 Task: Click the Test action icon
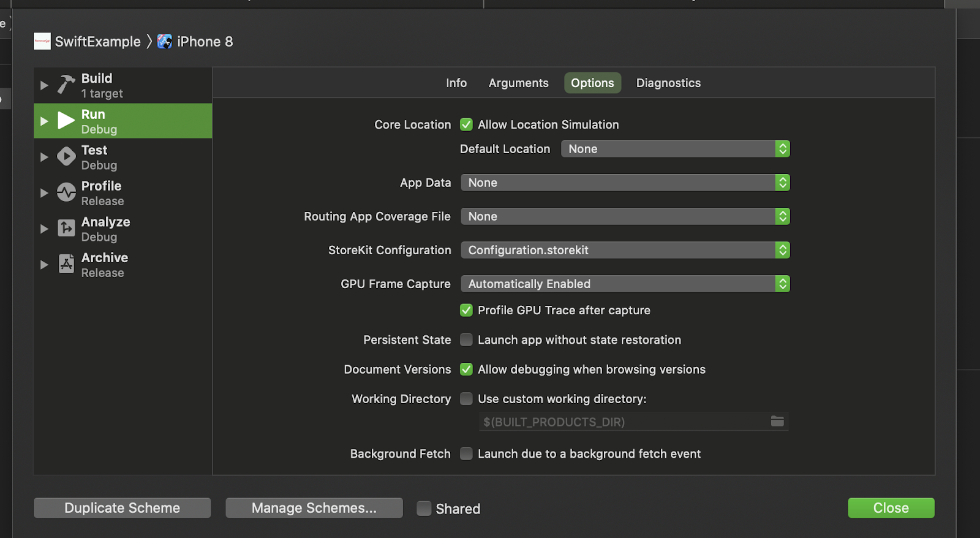[66, 156]
